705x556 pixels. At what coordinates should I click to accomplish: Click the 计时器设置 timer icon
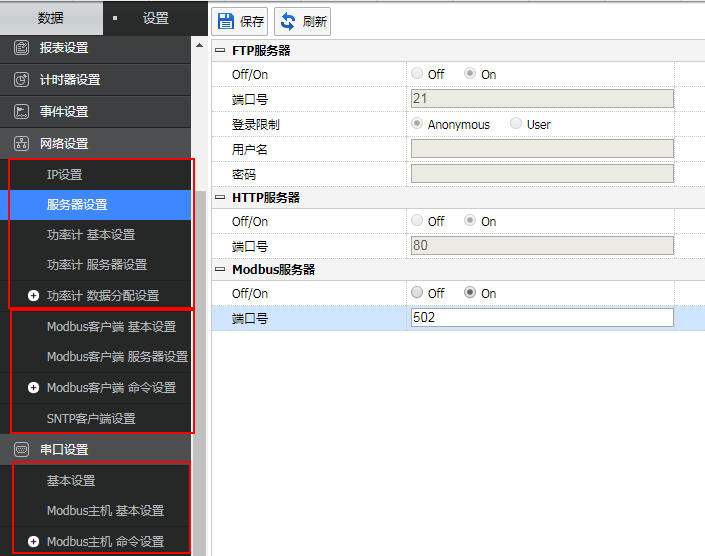[21, 80]
